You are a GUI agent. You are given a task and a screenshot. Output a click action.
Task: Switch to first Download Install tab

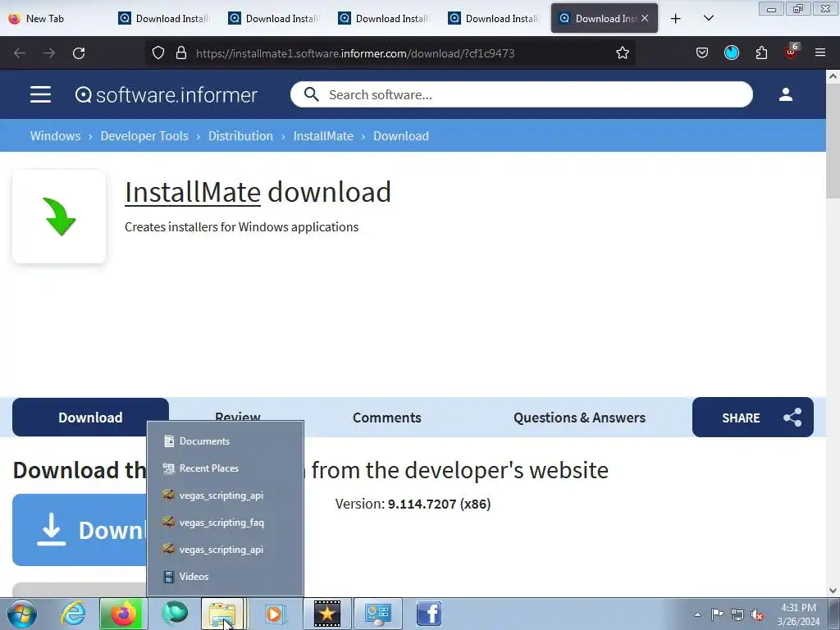tap(166, 18)
